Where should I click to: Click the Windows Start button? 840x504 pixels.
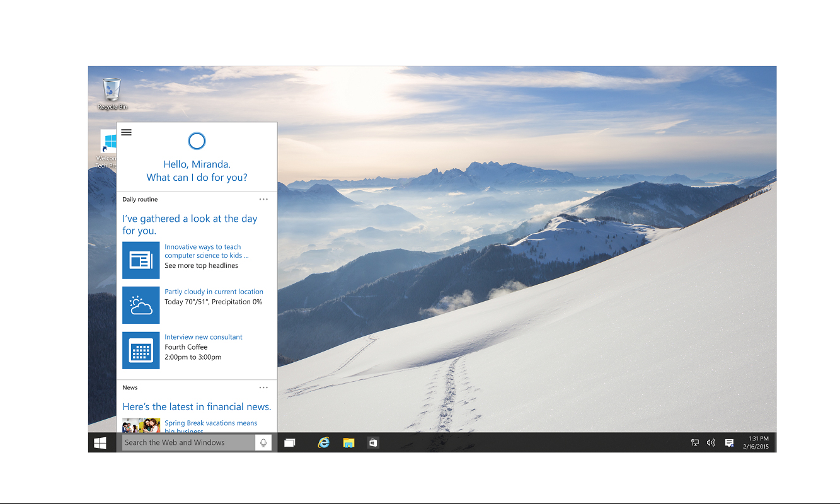pyautogui.click(x=100, y=443)
